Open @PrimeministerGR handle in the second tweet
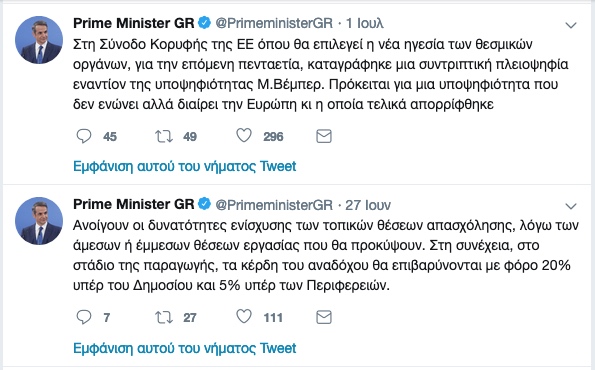This screenshot has height=370, width=595. 274,205
